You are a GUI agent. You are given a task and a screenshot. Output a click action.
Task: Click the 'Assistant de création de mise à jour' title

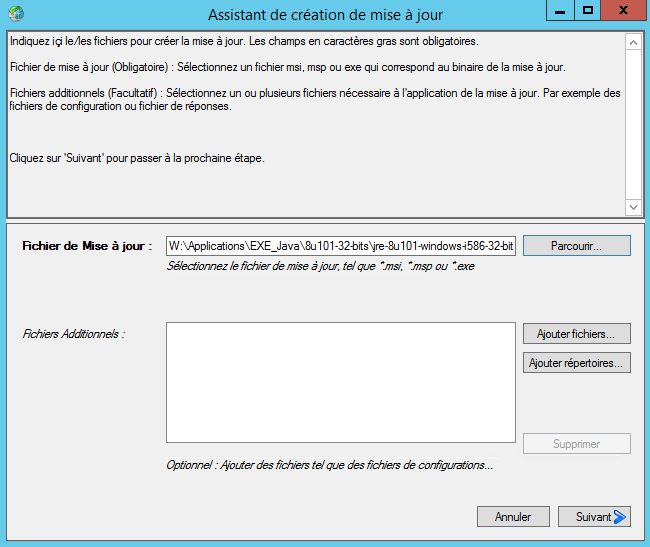(325, 15)
